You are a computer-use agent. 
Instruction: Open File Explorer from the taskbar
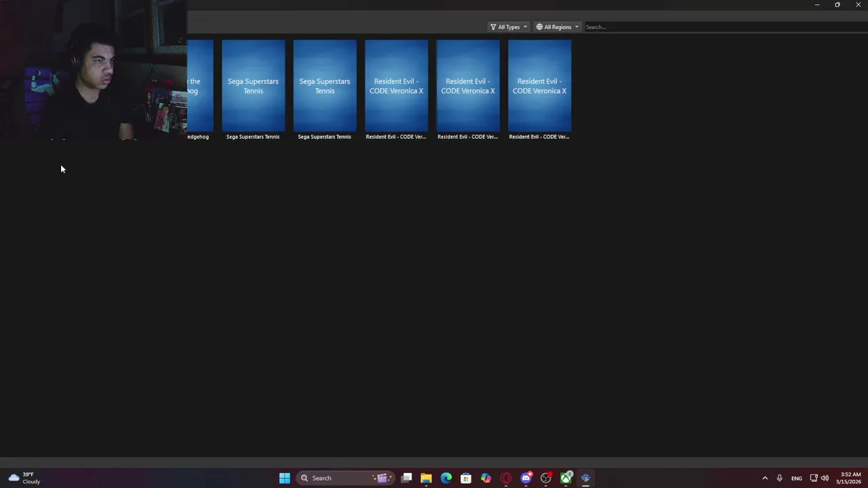[x=426, y=478]
